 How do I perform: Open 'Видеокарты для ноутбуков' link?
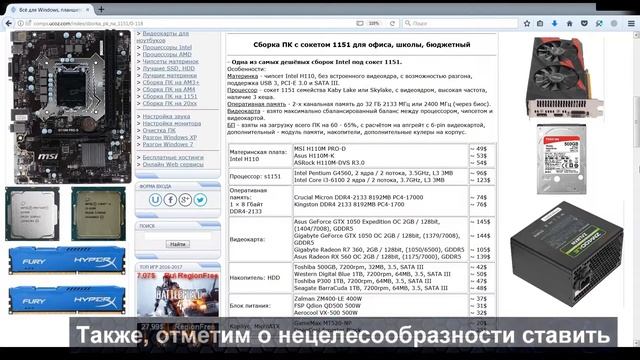click(162, 37)
